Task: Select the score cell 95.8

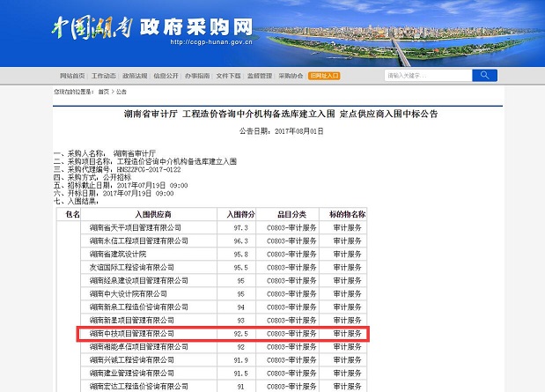Action: click(241, 255)
